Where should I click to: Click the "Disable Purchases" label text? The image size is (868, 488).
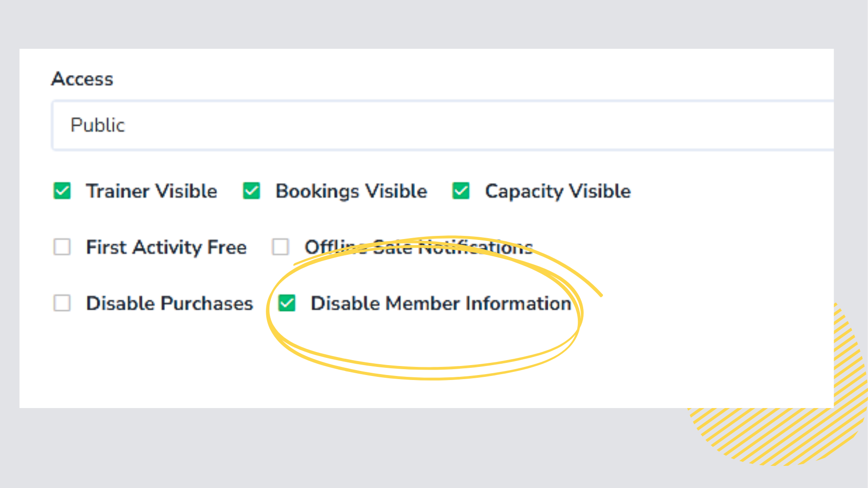click(170, 303)
